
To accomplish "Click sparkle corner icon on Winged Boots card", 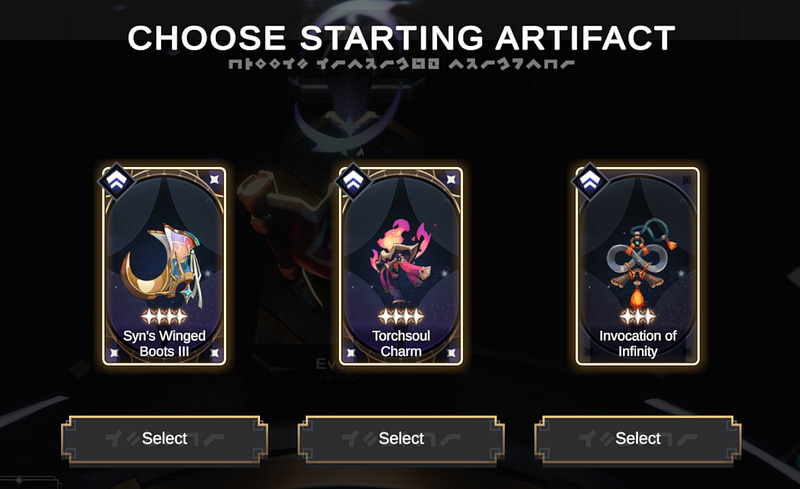I will pos(215,179).
